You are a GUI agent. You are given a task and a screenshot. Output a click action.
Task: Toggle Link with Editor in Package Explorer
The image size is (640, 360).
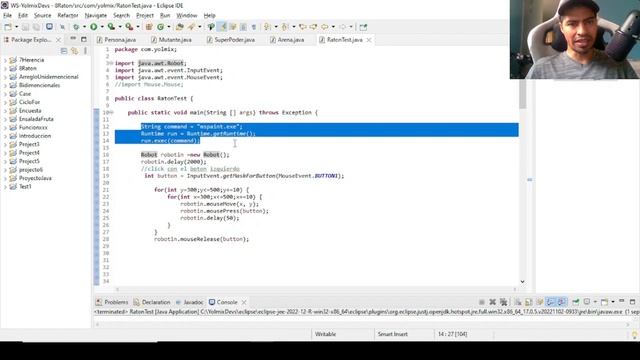[x=74, y=51]
